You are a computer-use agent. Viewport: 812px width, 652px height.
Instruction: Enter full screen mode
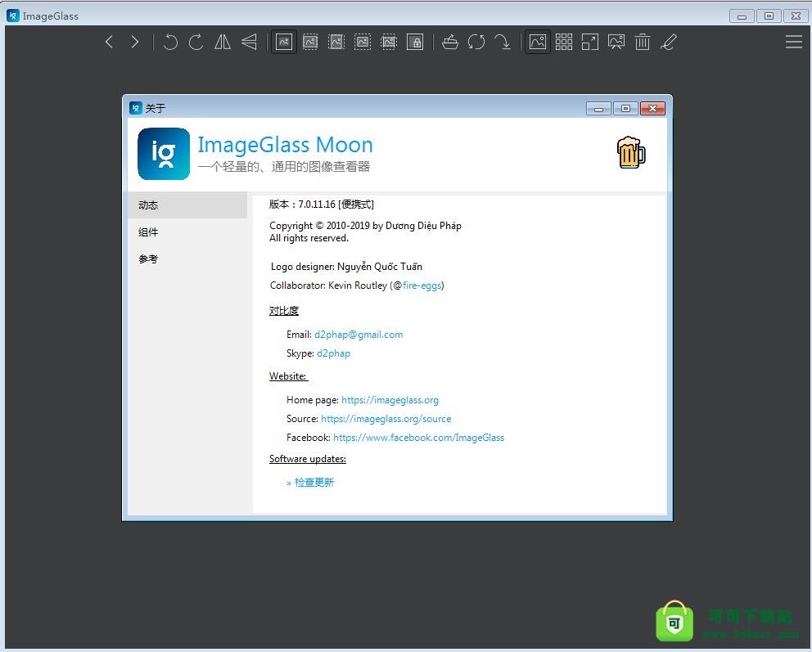[590, 42]
